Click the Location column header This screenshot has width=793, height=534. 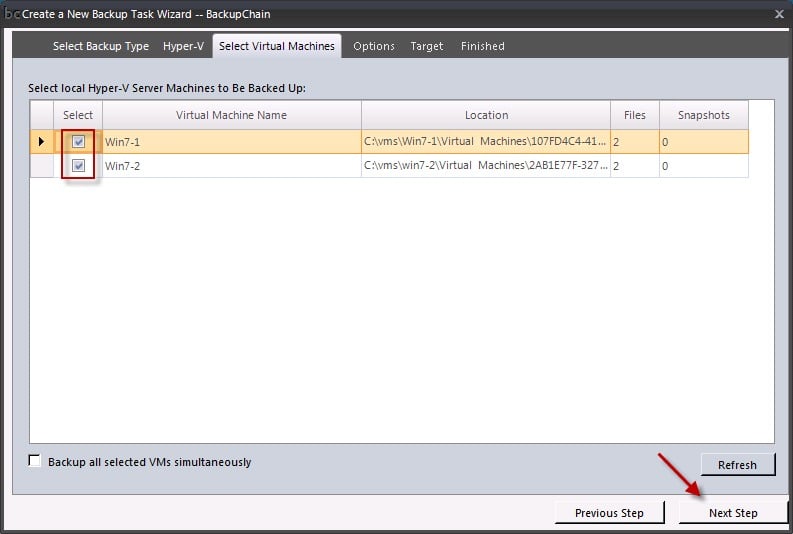click(486, 115)
